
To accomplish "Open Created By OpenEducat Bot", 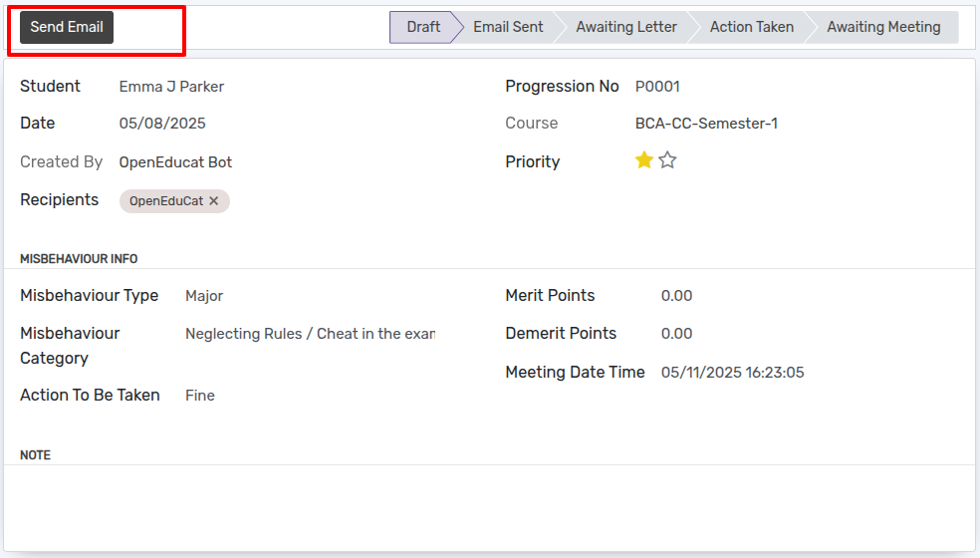I will tap(175, 162).
